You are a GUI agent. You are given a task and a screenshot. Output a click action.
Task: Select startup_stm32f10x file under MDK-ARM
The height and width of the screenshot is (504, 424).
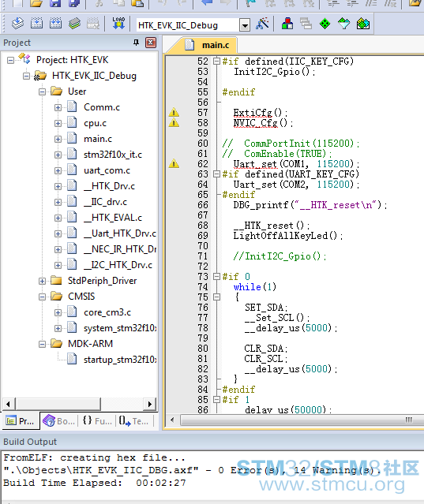120,360
